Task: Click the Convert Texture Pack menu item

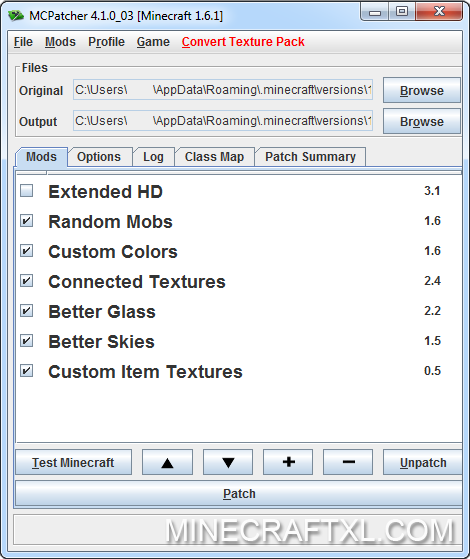Action: point(243,42)
